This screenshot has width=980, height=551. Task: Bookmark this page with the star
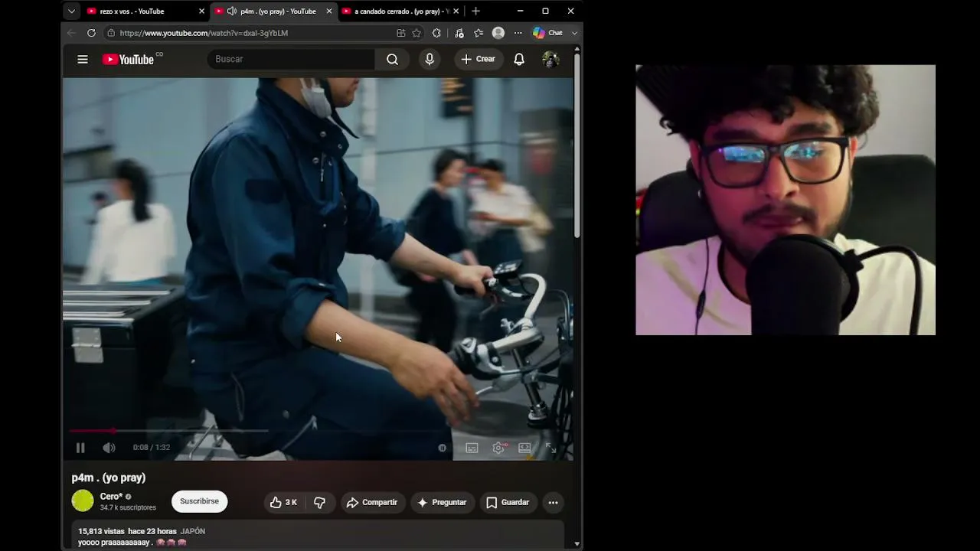416,33
